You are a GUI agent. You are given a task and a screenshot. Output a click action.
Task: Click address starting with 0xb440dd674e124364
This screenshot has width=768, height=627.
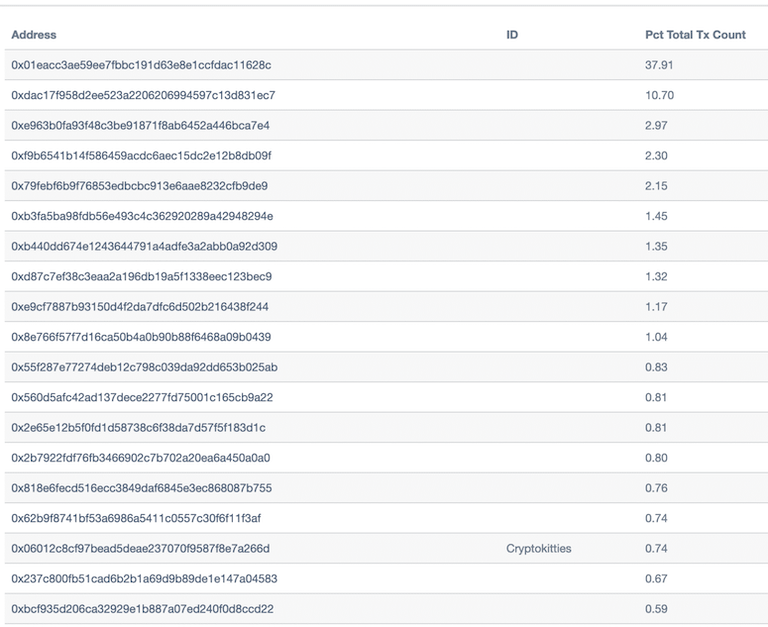[x=144, y=246]
